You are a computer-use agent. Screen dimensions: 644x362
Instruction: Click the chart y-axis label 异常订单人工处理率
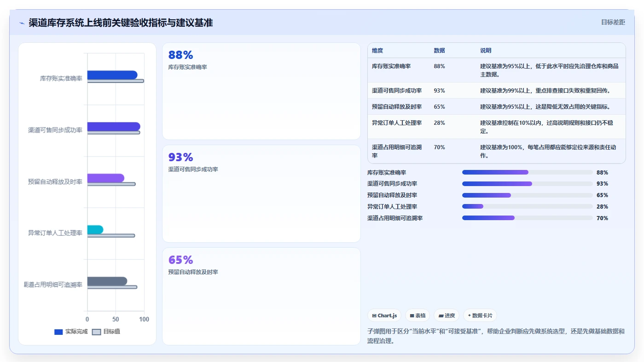click(55, 233)
